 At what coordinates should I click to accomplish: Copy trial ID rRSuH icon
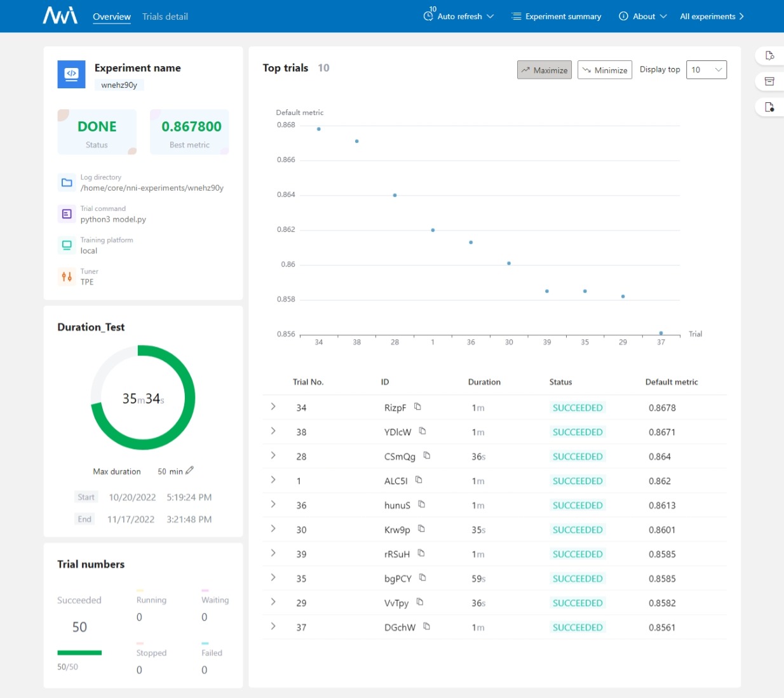coord(421,553)
